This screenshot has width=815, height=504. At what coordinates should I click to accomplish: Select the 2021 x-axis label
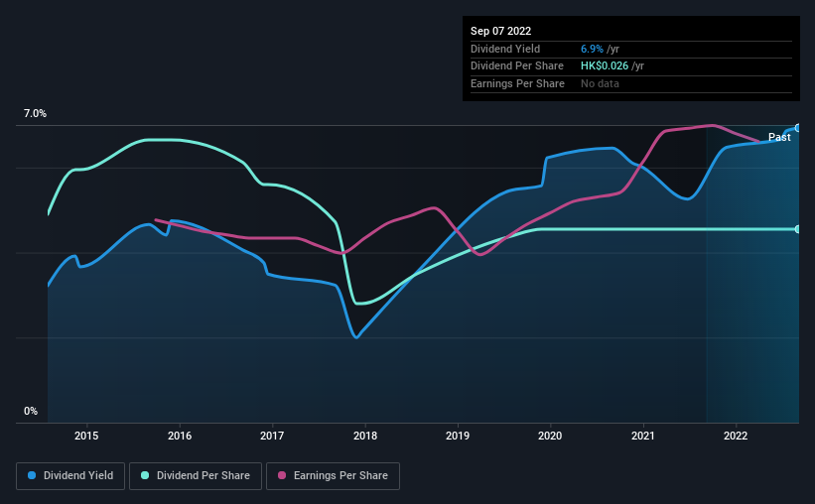pos(643,436)
